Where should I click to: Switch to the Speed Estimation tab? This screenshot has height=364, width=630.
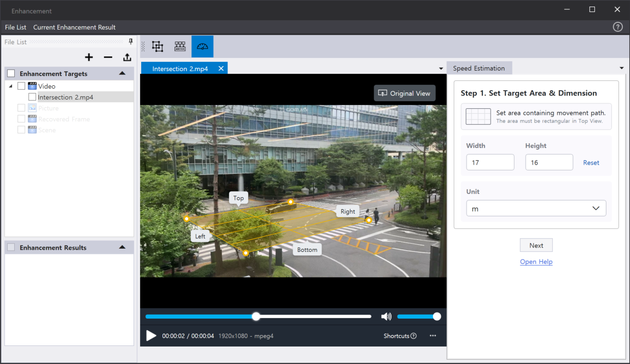click(479, 68)
